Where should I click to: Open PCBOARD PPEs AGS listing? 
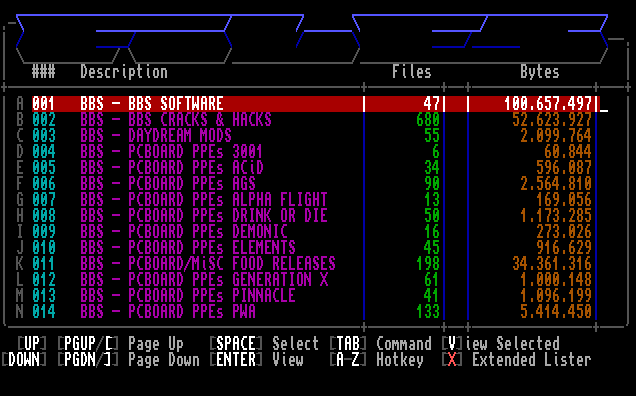(316, 183)
